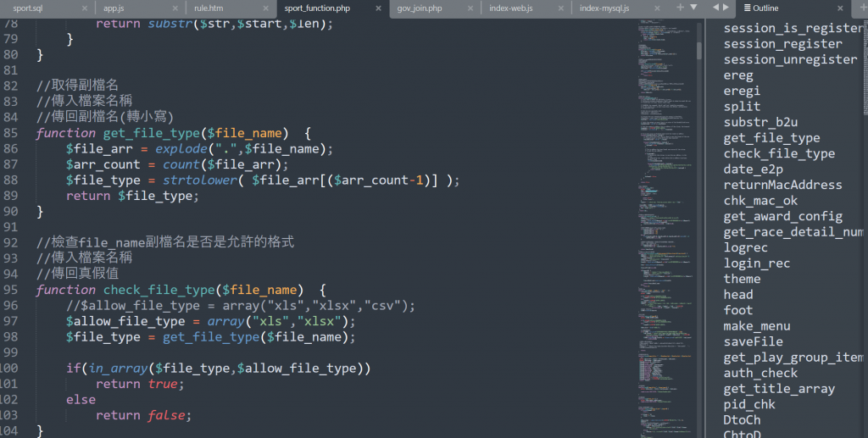This screenshot has width=868, height=438.
Task: Go to returnMacAddress in Outline
Action: click(x=782, y=185)
